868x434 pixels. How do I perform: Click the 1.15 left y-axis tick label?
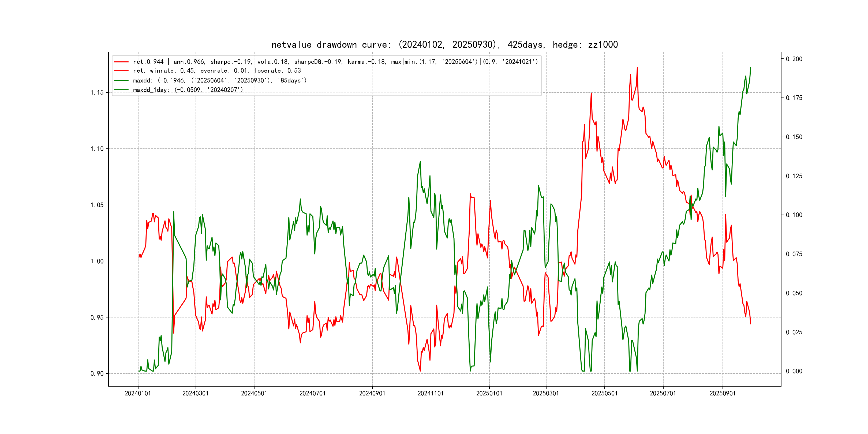pos(97,93)
